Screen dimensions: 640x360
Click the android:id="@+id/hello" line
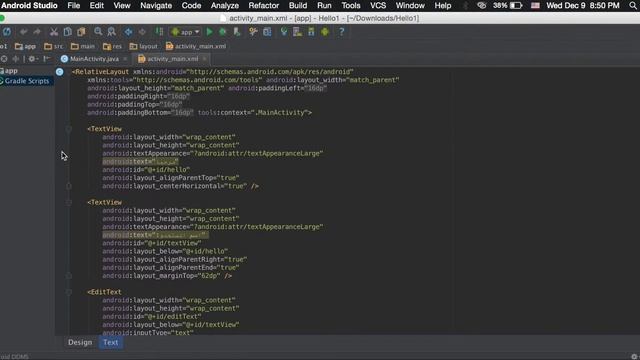click(146, 170)
